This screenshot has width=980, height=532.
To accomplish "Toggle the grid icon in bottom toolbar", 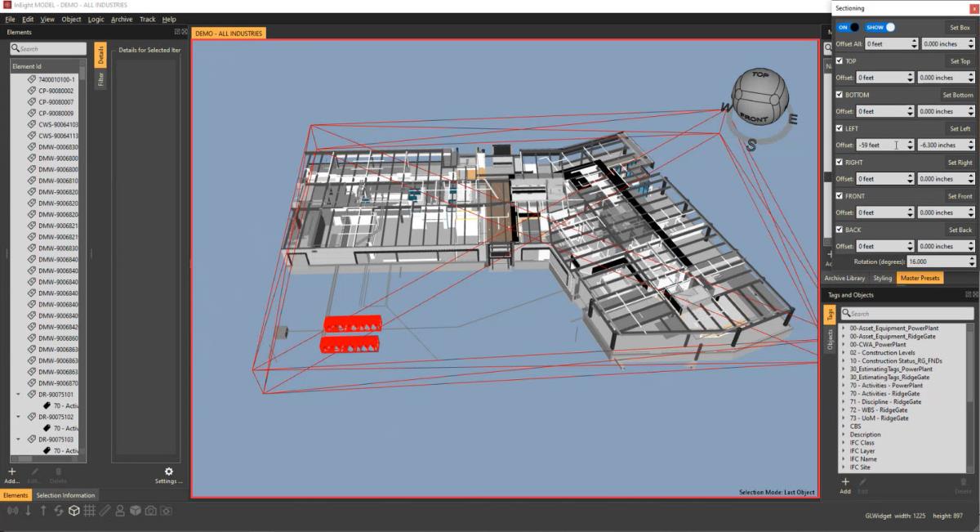I will [x=89, y=511].
